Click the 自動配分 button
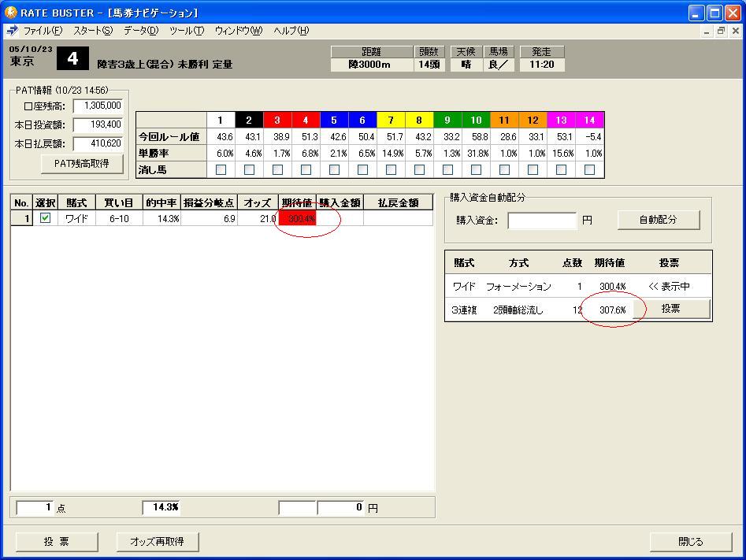746x560 pixels. [659, 220]
